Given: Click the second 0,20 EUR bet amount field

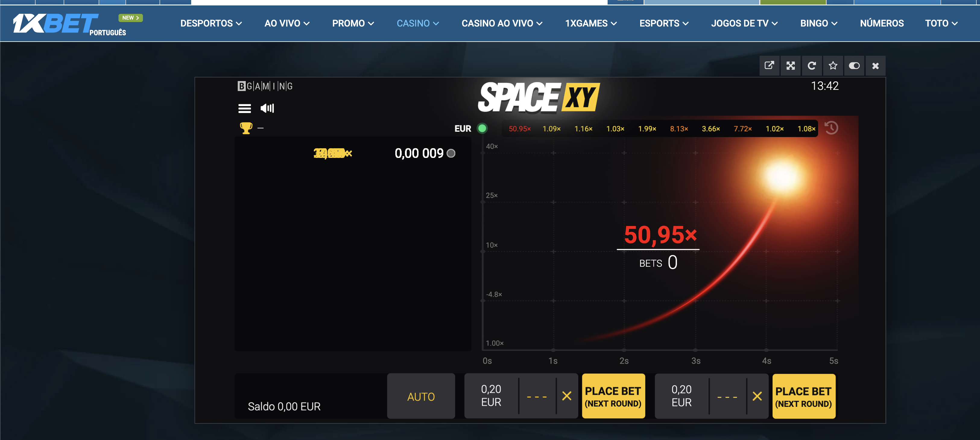Looking at the screenshot, I should point(681,396).
